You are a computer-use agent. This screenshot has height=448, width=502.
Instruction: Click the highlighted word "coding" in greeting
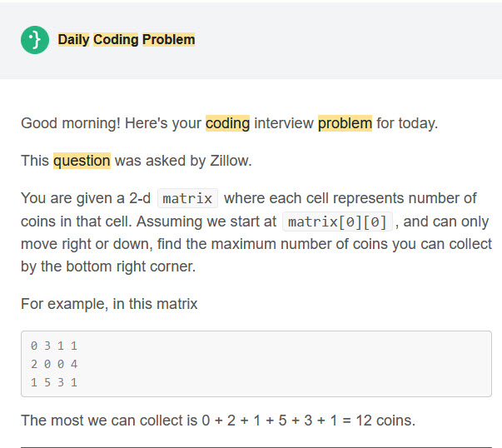227,123
